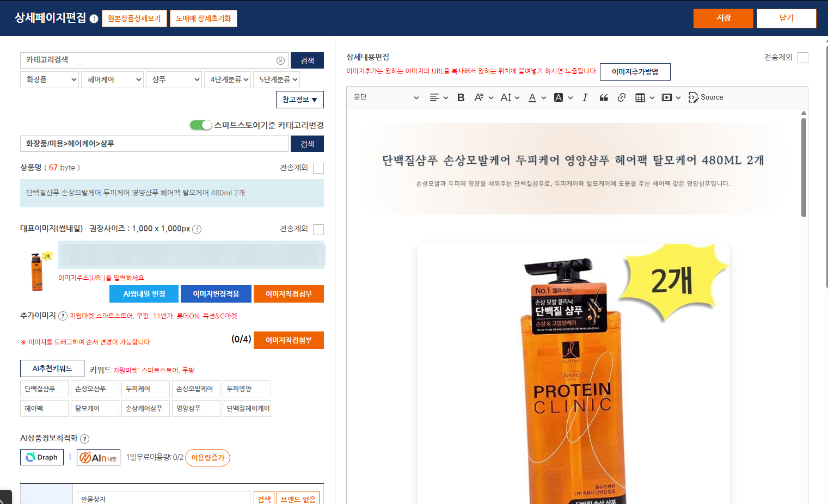This screenshot has height=504, width=828.
Task: Click the font family icon
Action: coord(479,97)
